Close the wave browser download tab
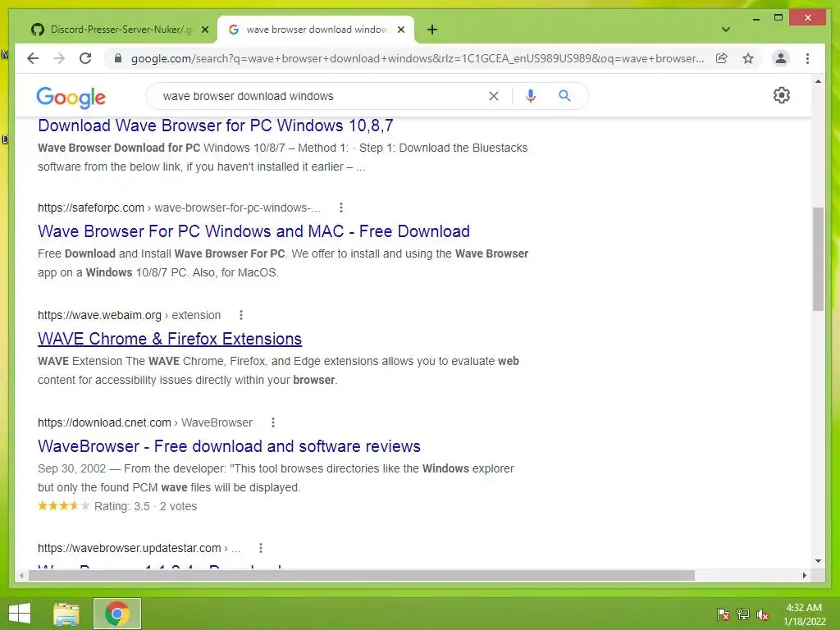 pyautogui.click(x=400, y=30)
